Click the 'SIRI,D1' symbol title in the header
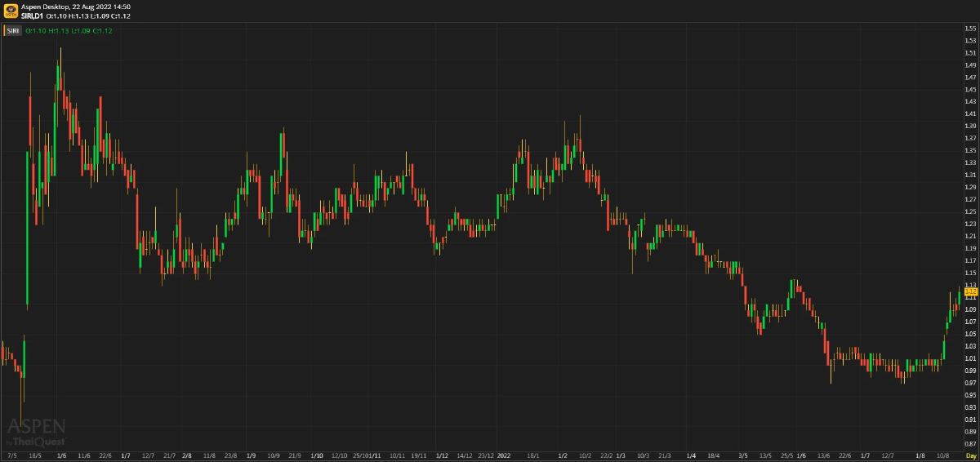 [32, 16]
